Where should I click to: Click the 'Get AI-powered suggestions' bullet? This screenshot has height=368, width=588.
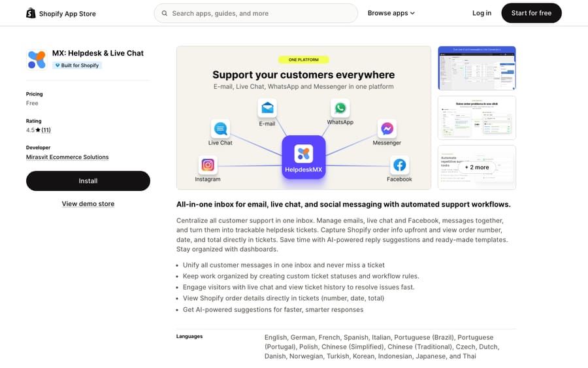(x=273, y=310)
